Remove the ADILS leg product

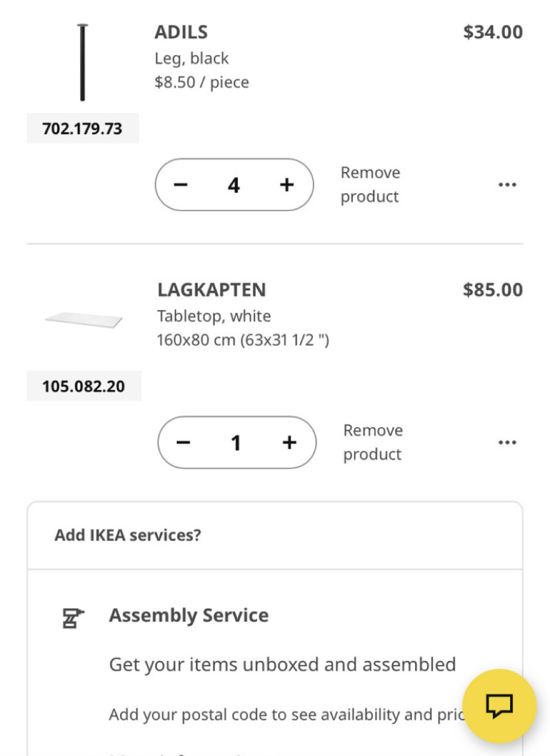pos(370,184)
